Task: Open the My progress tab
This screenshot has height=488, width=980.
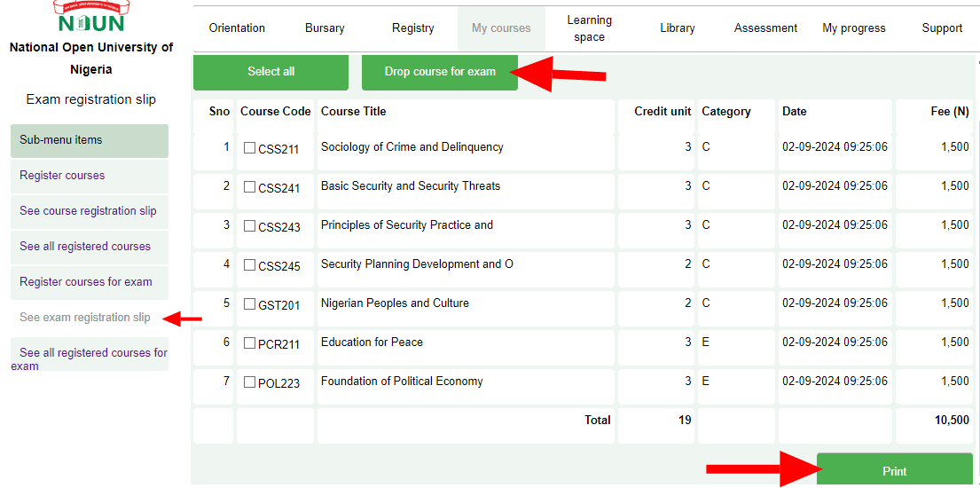Action: click(x=854, y=28)
